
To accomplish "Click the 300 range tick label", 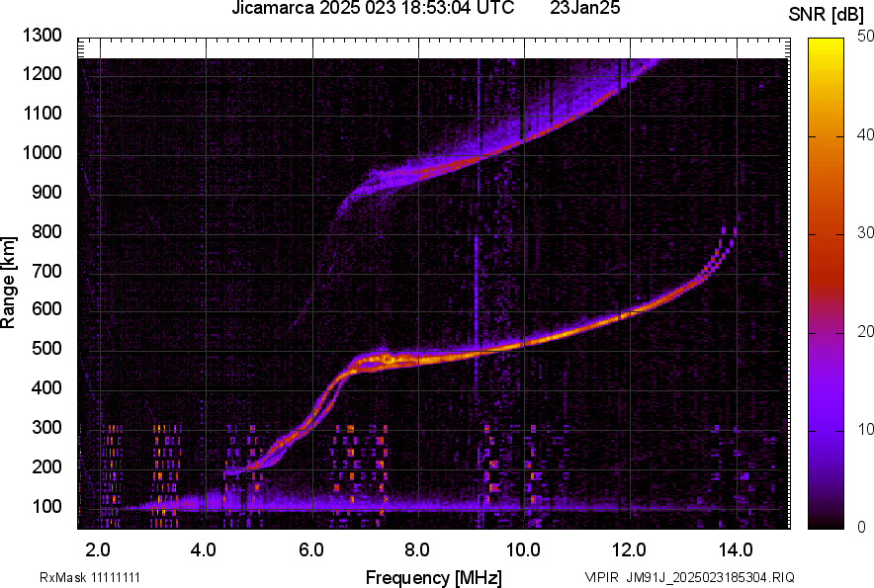I will pyautogui.click(x=46, y=428).
